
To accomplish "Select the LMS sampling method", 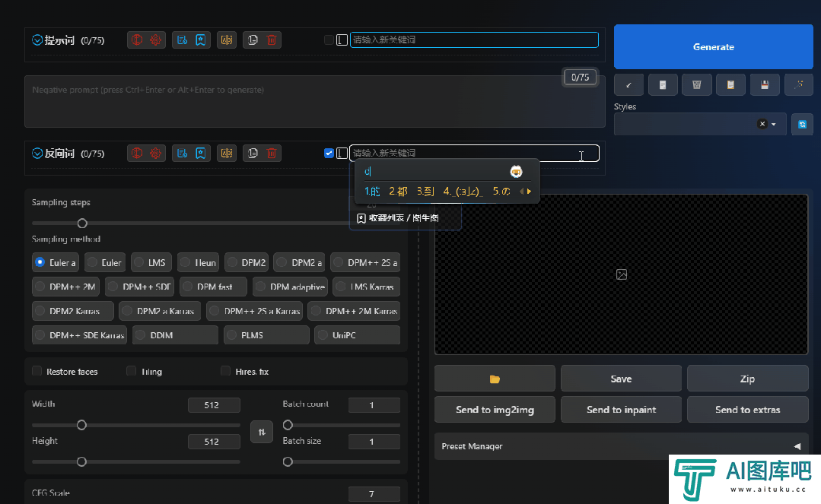I will [151, 262].
